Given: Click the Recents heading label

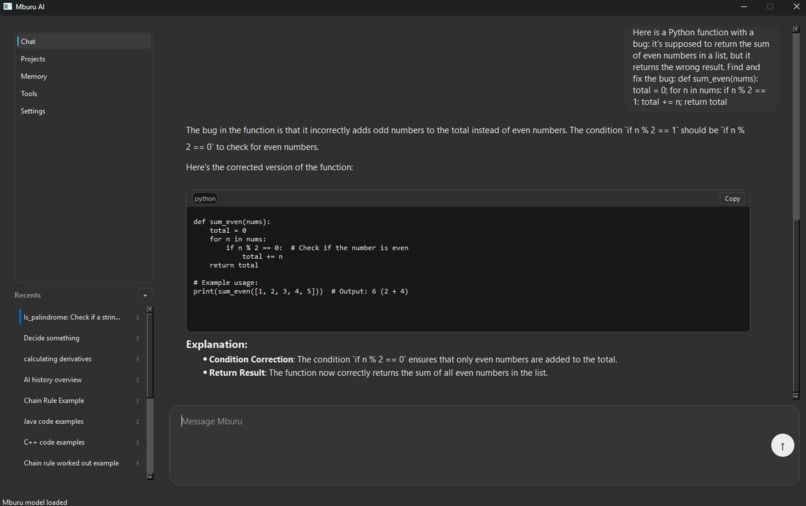Looking at the screenshot, I should 27,295.
